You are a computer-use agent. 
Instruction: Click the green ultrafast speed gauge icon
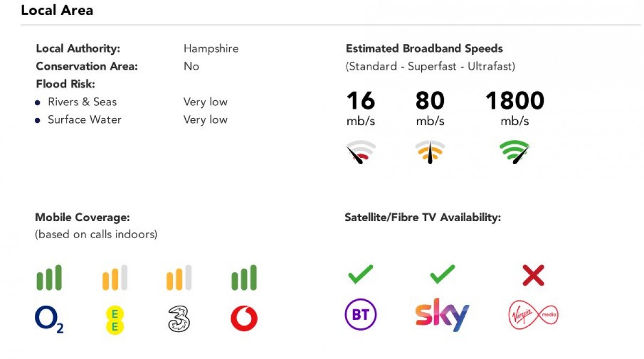(x=514, y=152)
